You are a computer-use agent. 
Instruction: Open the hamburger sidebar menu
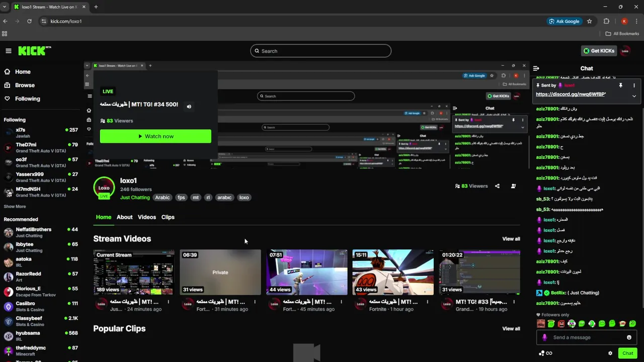(9, 51)
